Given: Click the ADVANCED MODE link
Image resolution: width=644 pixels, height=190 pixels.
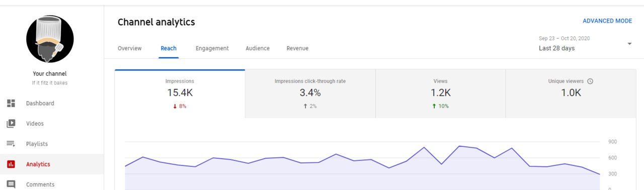Looking at the screenshot, I should 607,21.
